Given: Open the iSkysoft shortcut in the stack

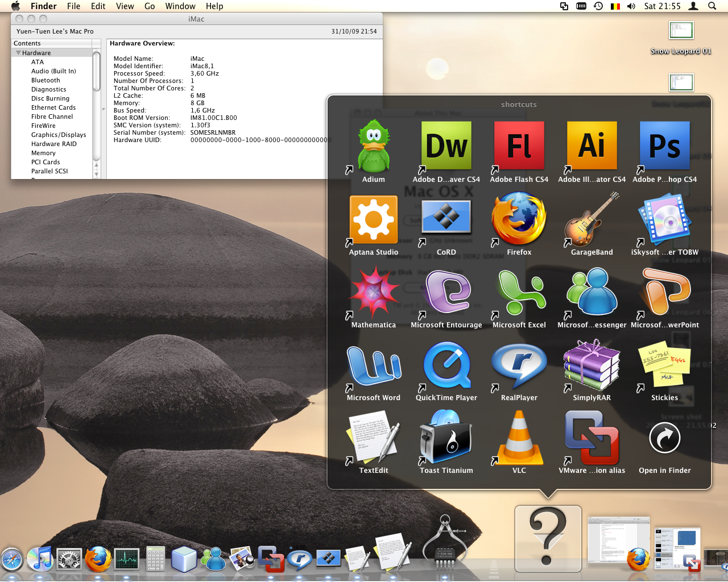Looking at the screenshot, I should pyautogui.click(x=665, y=218).
